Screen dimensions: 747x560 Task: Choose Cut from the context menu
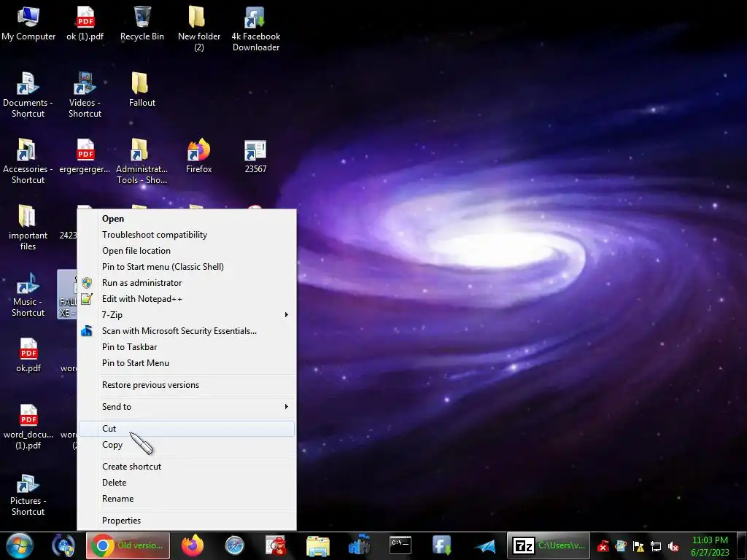186,429
